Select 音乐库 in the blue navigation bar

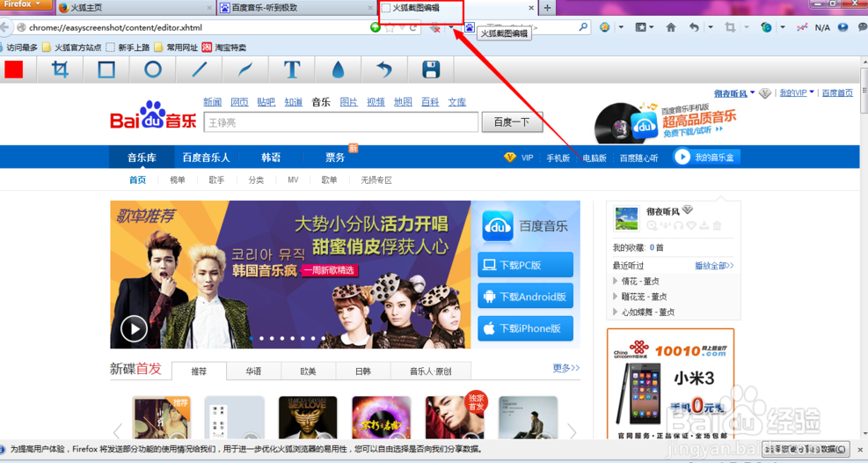(142, 158)
